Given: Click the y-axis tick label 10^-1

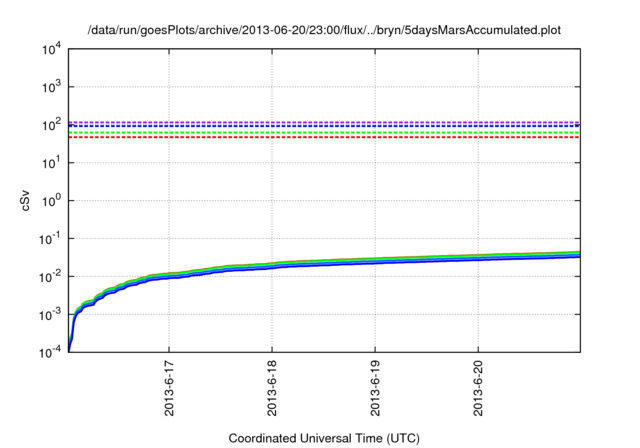Looking at the screenshot, I should tap(51, 239).
